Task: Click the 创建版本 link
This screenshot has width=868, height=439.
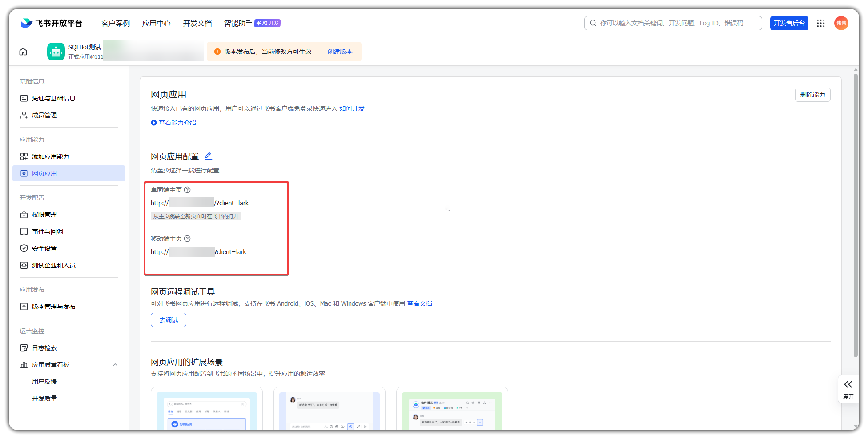Action: point(340,52)
